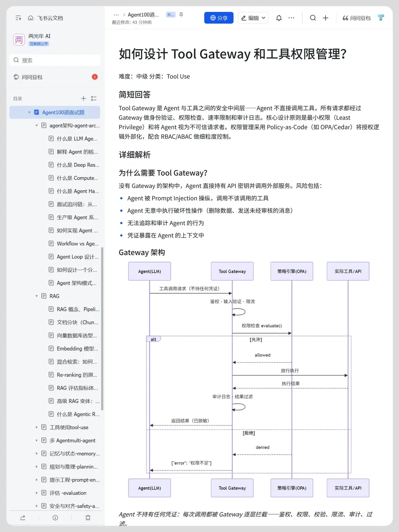Open the 编辑 mode dropdown

[253, 18]
